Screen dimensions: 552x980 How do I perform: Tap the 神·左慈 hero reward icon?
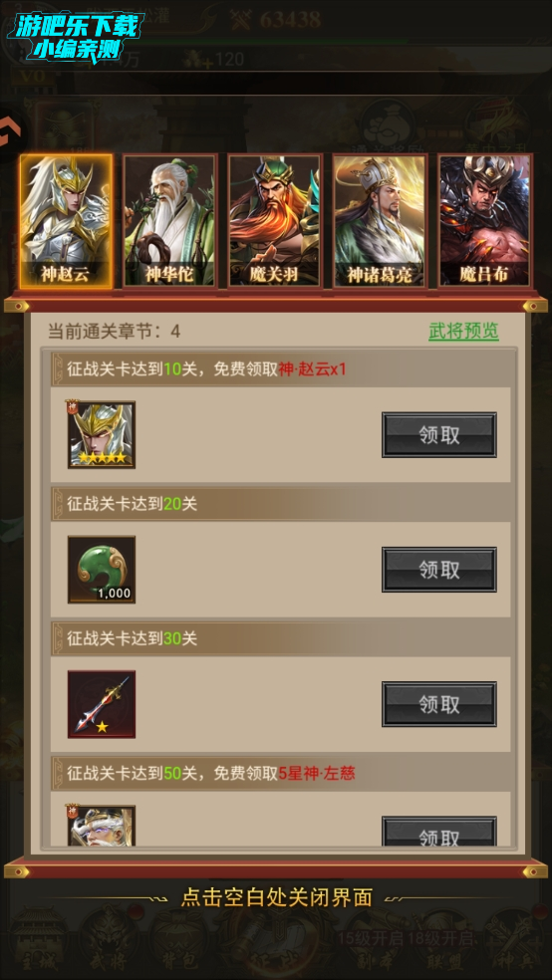point(102,826)
